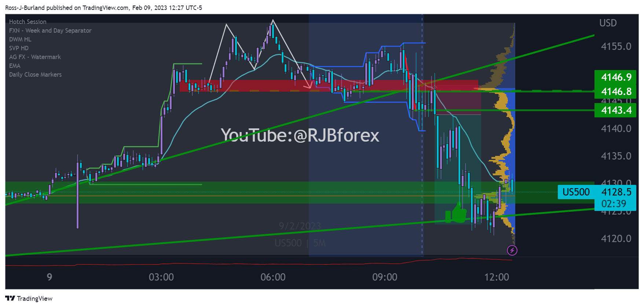
Task: Click the 4146.8 green price label
Action: tap(616, 91)
